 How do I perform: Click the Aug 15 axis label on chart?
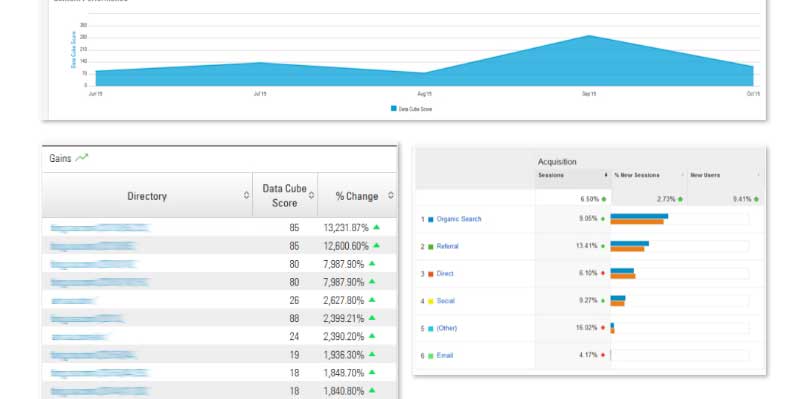[424, 94]
